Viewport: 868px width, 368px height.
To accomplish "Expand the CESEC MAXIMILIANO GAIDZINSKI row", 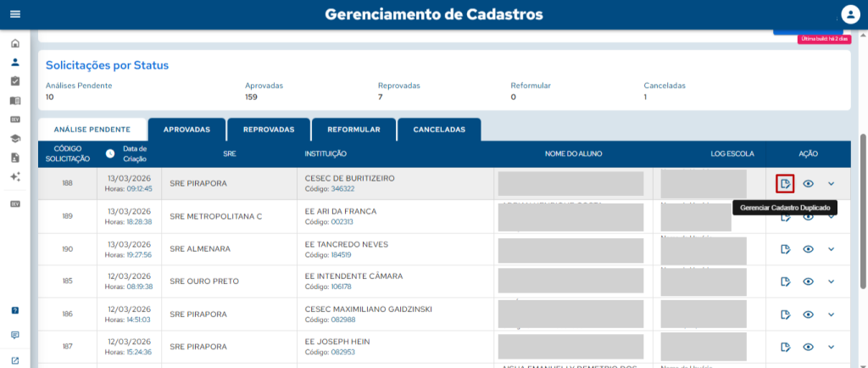I will 831,314.
